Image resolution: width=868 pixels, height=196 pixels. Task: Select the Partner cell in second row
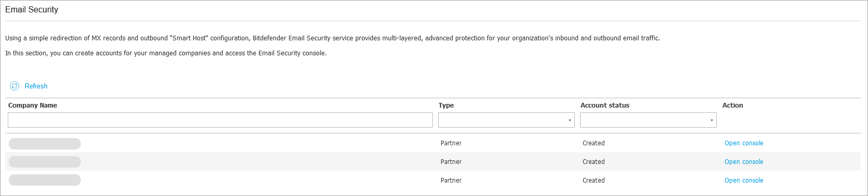[451, 162]
